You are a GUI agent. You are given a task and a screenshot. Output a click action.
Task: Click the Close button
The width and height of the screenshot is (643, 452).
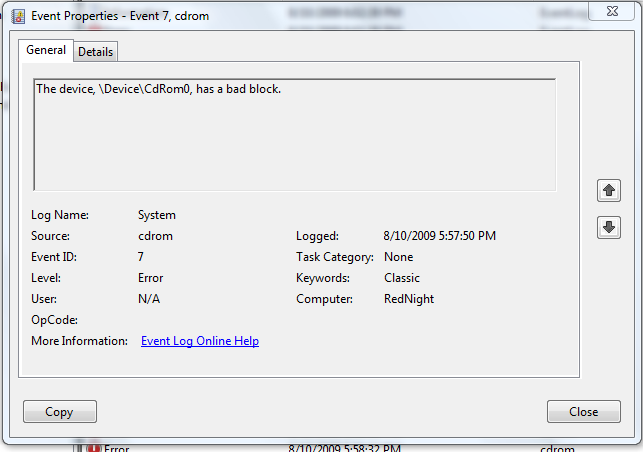pos(584,411)
